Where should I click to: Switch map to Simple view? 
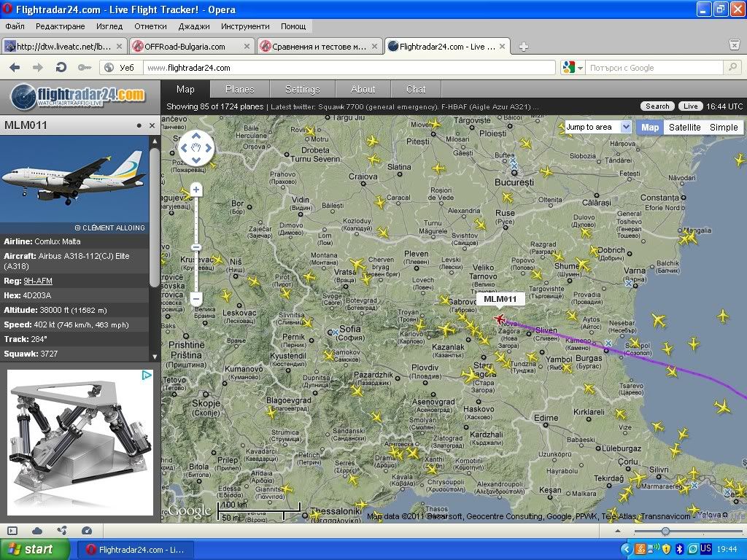[724, 127]
